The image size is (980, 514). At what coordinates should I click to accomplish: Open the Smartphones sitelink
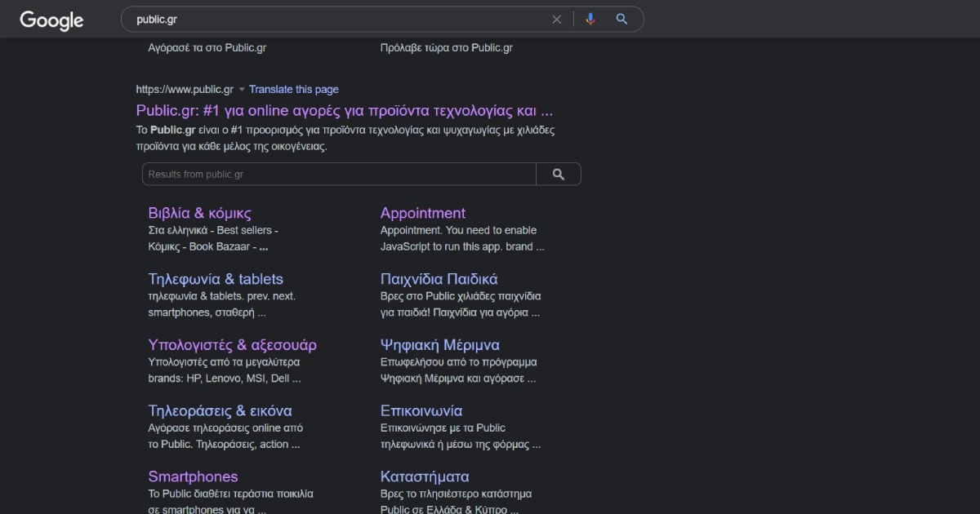(x=193, y=476)
